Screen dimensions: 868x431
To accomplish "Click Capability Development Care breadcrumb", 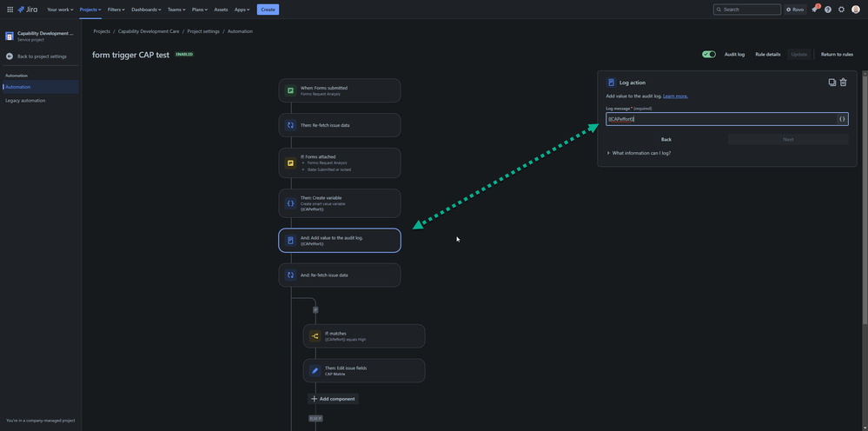I will pyautogui.click(x=149, y=31).
